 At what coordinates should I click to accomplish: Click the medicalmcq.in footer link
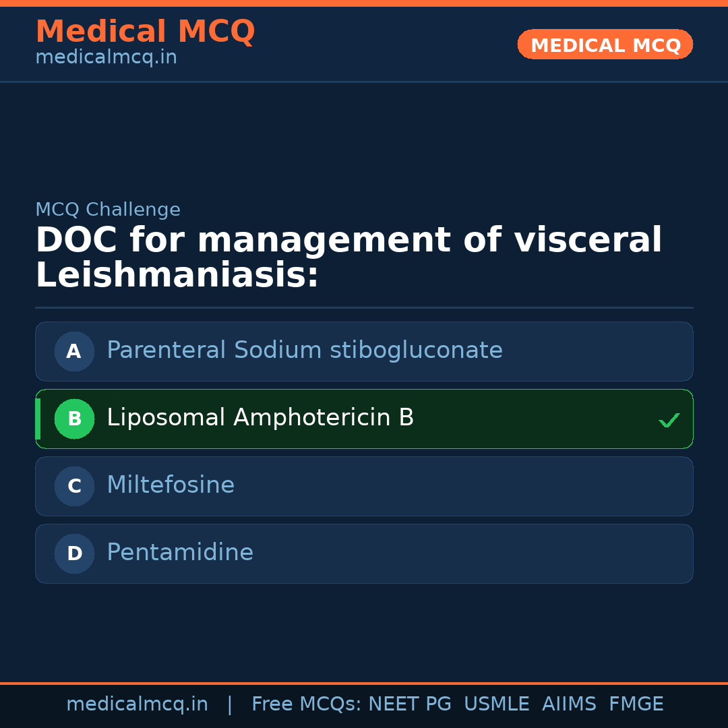point(137,703)
